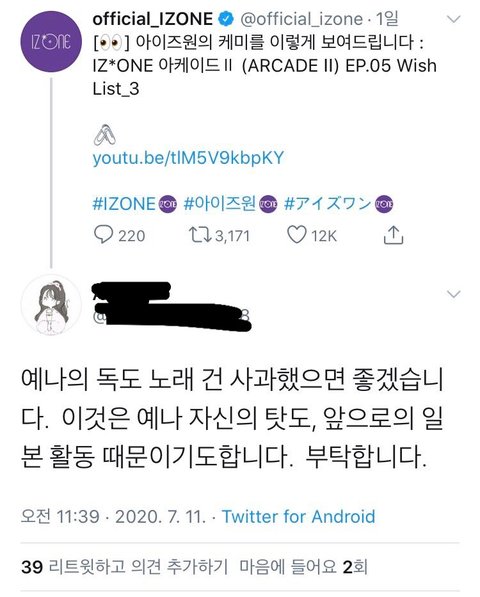Image resolution: width=480 pixels, height=597 pixels.
Task: Expand the chevron menu on the reply tweet
Action: pyautogui.click(x=453, y=294)
